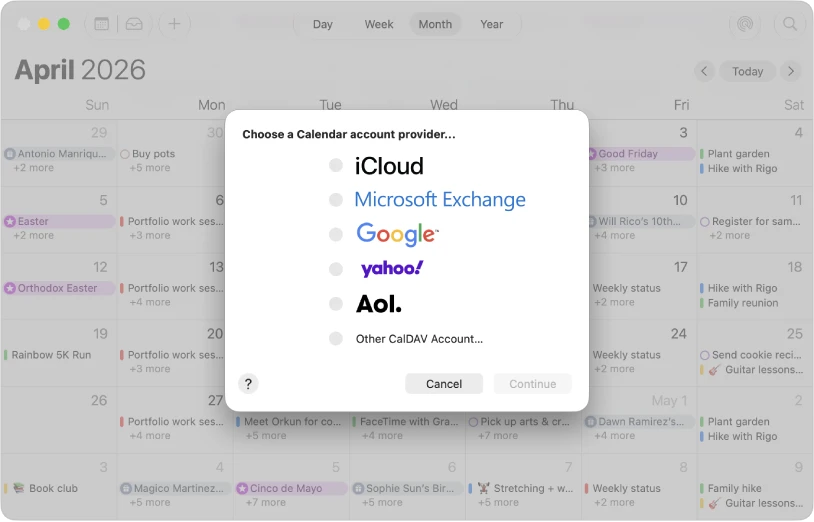Viewport: 814px width, 522px height.
Task: Jump to Today
Action: point(748,71)
